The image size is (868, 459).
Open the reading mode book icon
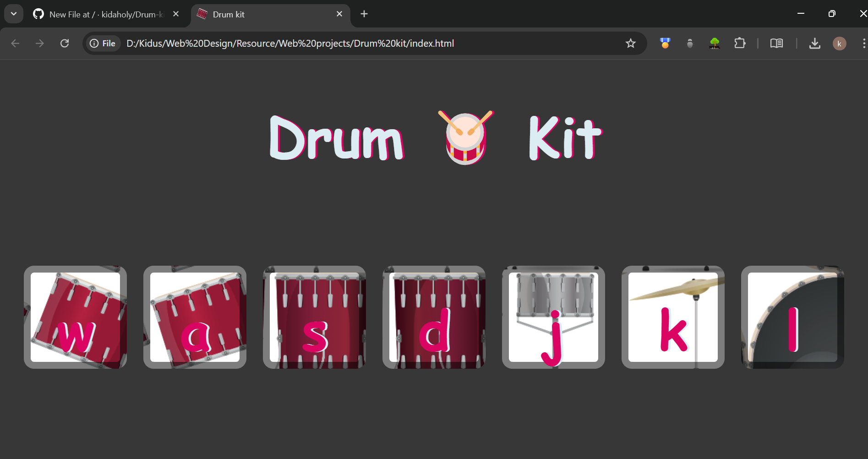point(776,44)
